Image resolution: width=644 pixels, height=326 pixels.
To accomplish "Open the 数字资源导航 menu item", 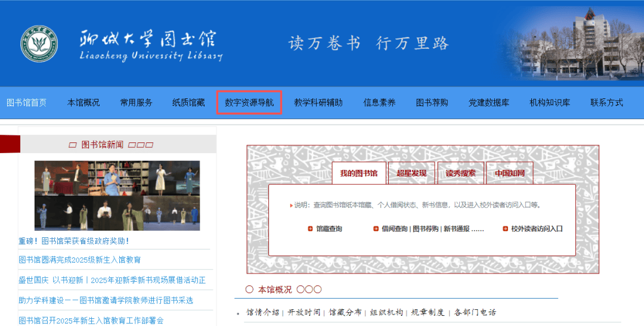I will click(249, 103).
